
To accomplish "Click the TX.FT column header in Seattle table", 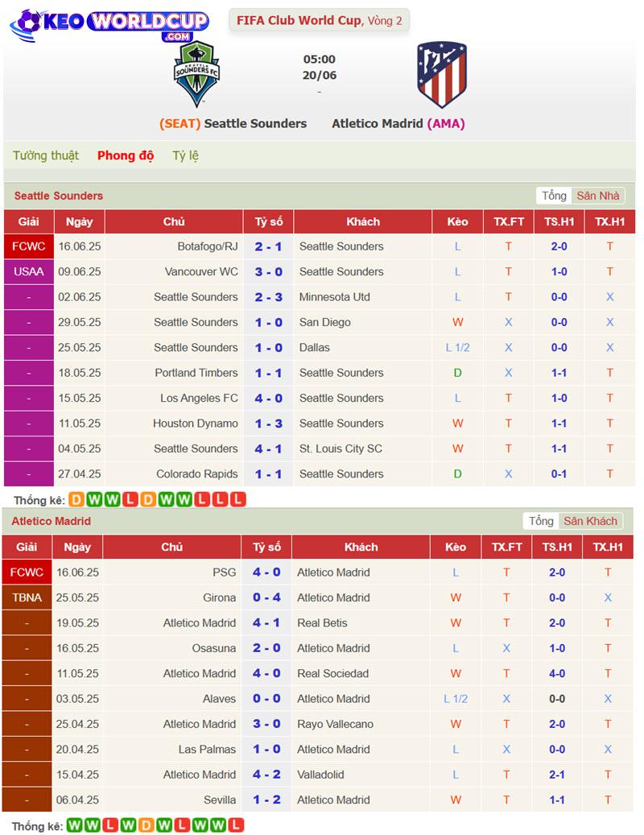I will tap(508, 221).
